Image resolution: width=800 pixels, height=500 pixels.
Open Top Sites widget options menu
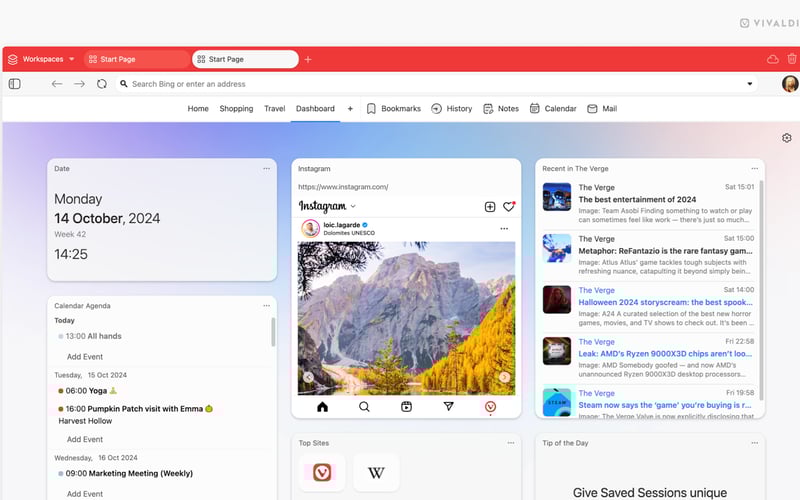pyautogui.click(x=511, y=443)
